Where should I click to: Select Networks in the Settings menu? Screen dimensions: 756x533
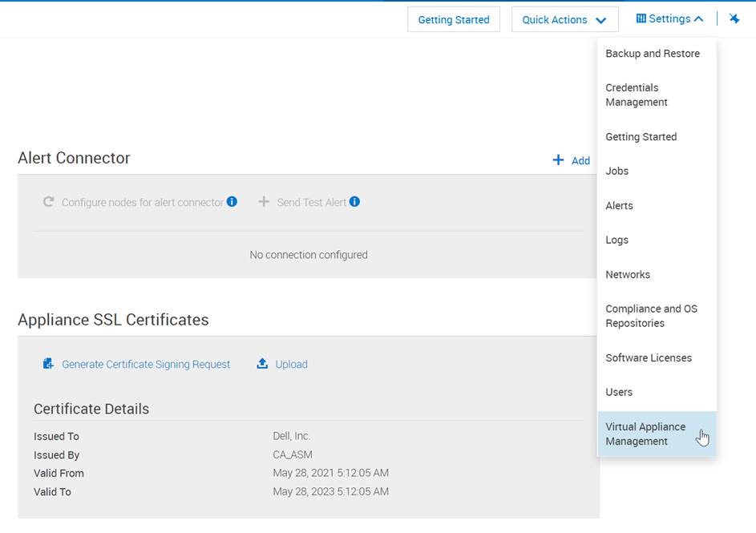628,274
